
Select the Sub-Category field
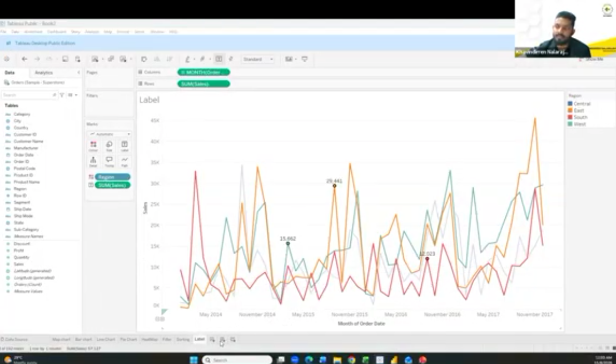click(x=26, y=230)
